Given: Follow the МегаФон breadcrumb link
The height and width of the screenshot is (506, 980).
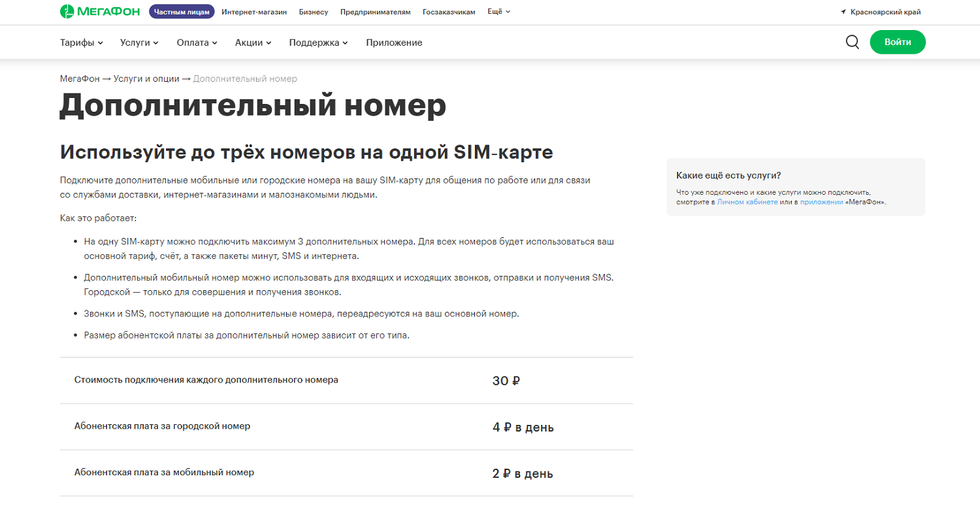Looking at the screenshot, I should (x=80, y=78).
